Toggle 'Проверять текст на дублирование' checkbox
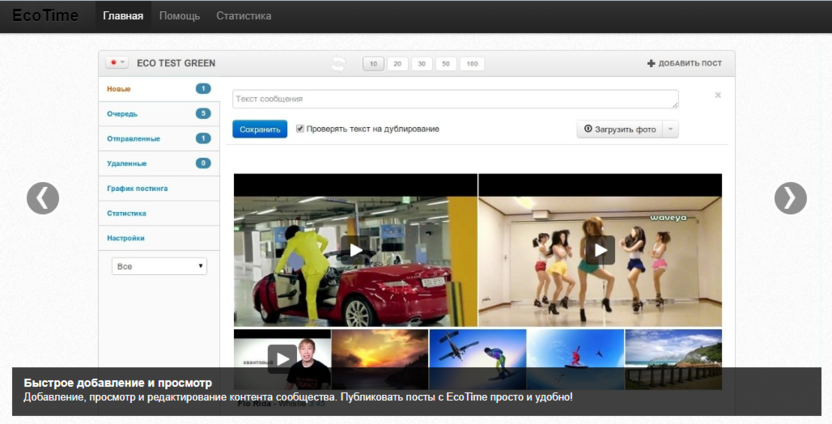 coord(300,129)
